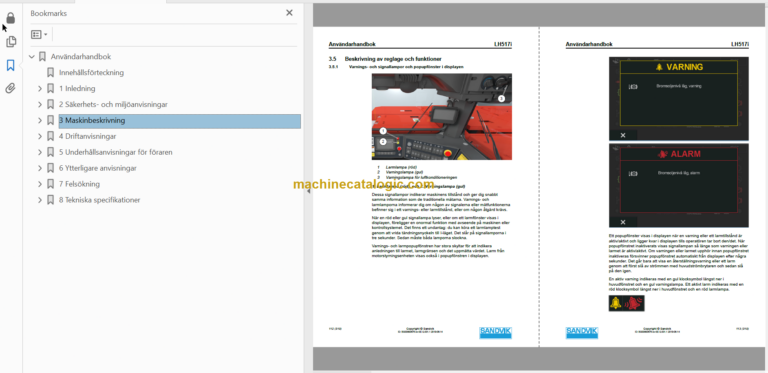The height and width of the screenshot is (373, 768).
Task: Go to 6 Ytterligare anvisningar bookmark
Action: coord(97,168)
